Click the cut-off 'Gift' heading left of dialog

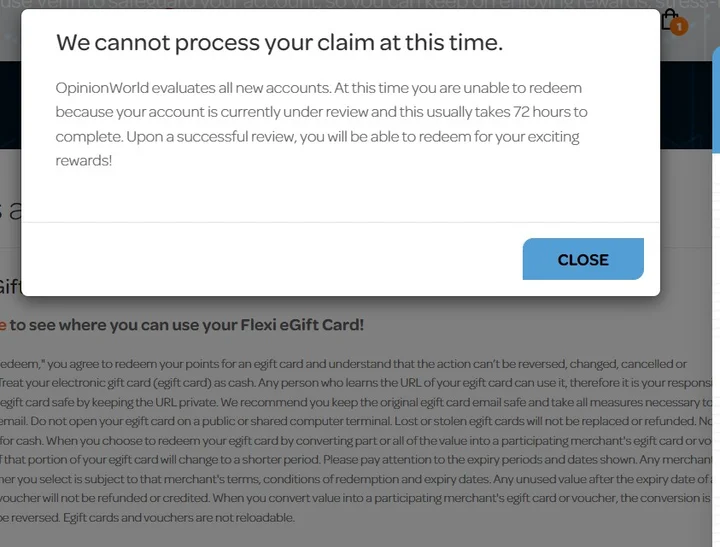click(x=9, y=288)
